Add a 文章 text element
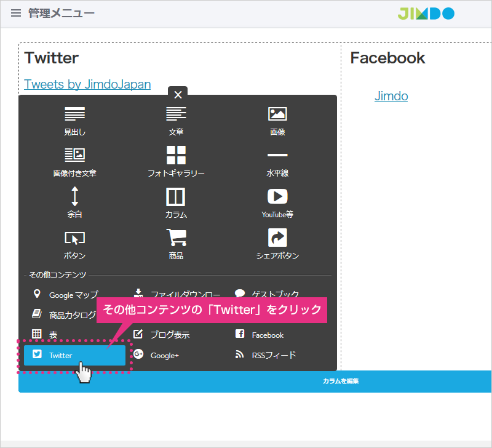This screenshot has height=448, width=492. 176,121
